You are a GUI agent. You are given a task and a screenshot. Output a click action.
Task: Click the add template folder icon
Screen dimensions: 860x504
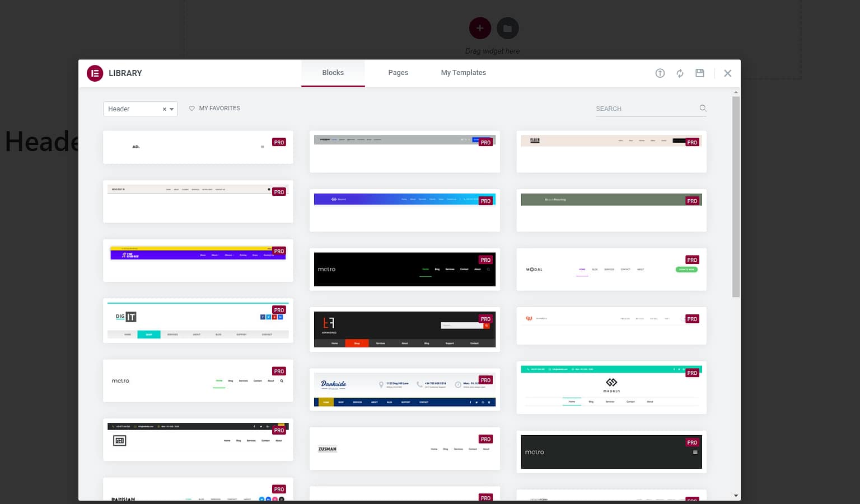[x=507, y=28]
